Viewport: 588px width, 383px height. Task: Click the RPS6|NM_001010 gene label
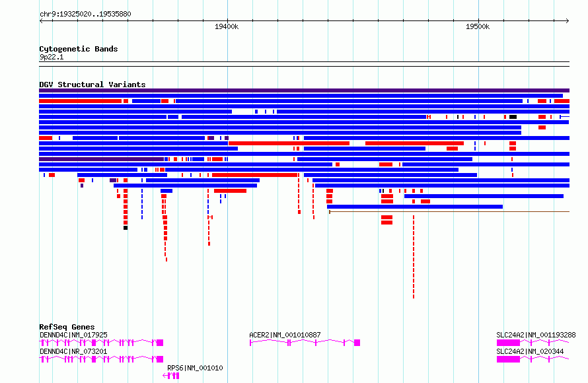pyautogui.click(x=195, y=368)
